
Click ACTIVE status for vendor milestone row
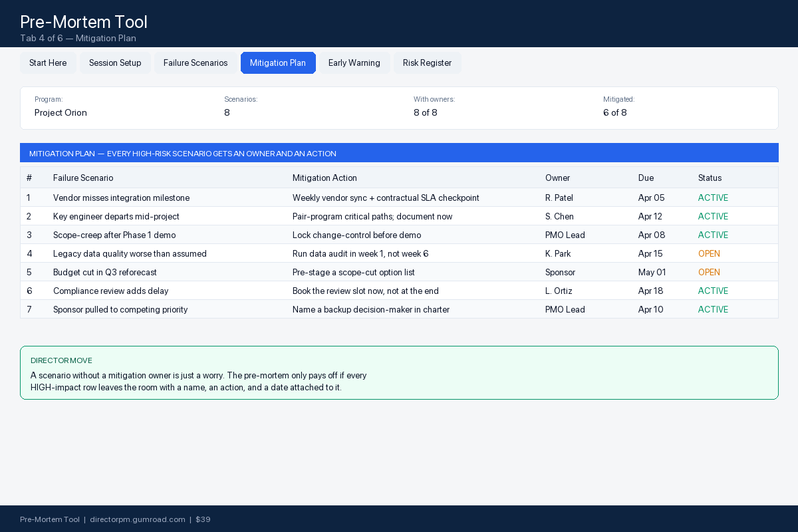713,198
